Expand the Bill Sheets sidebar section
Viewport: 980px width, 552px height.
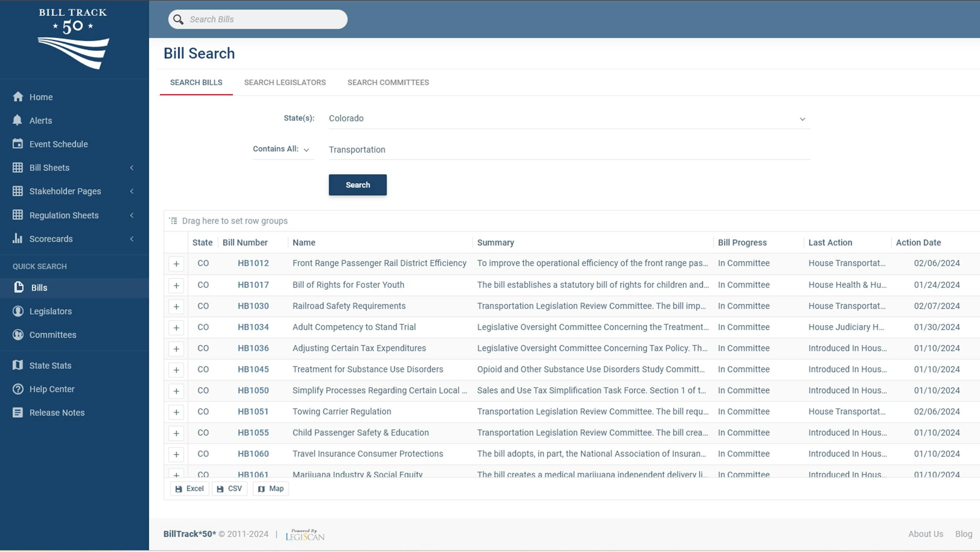pyautogui.click(x=132, y=167)
